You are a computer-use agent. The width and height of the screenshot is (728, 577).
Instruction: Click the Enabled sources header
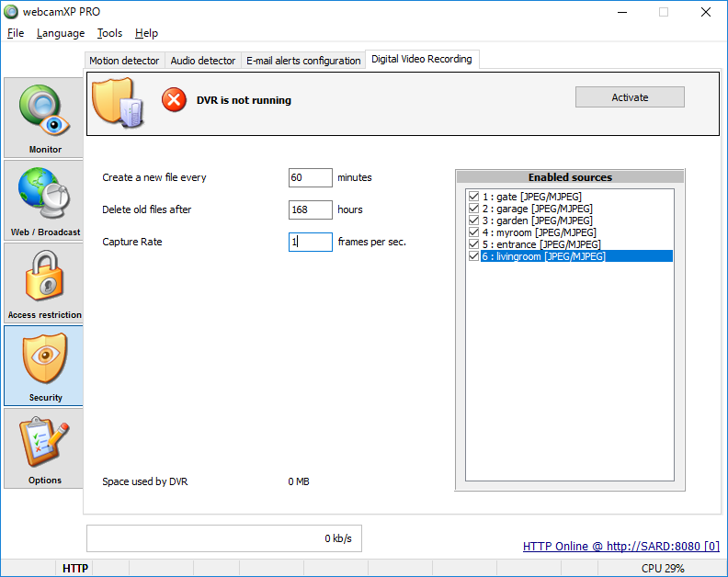tap(570, 177)
